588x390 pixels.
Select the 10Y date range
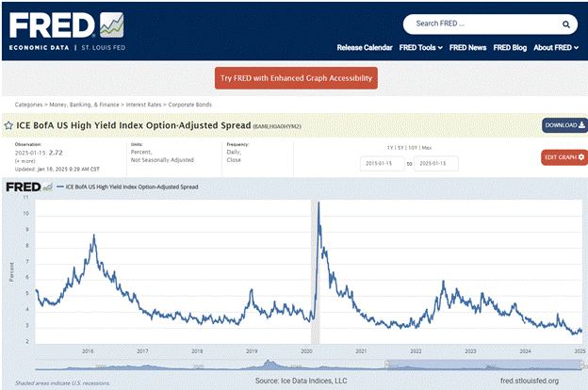click(x=413, y=148)
